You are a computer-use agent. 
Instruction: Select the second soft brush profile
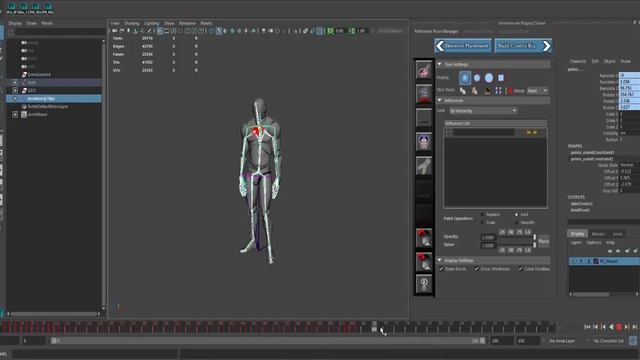(x=477, y=78)
